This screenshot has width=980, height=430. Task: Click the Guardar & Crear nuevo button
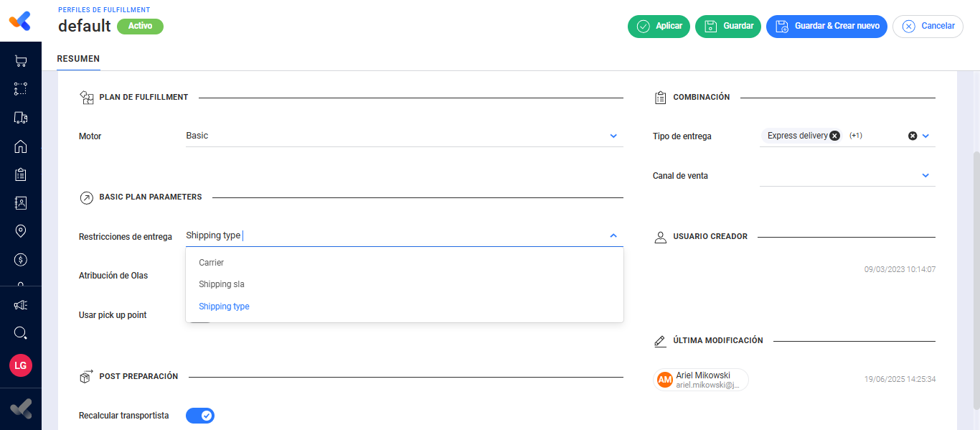click(826, 26)
